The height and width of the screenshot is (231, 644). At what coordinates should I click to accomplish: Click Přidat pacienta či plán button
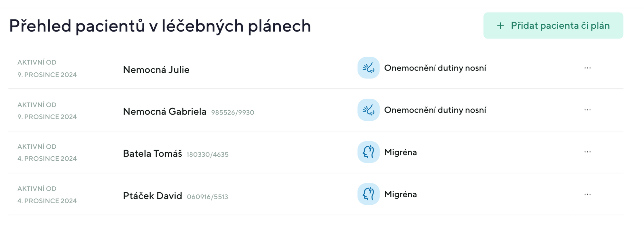553,26
